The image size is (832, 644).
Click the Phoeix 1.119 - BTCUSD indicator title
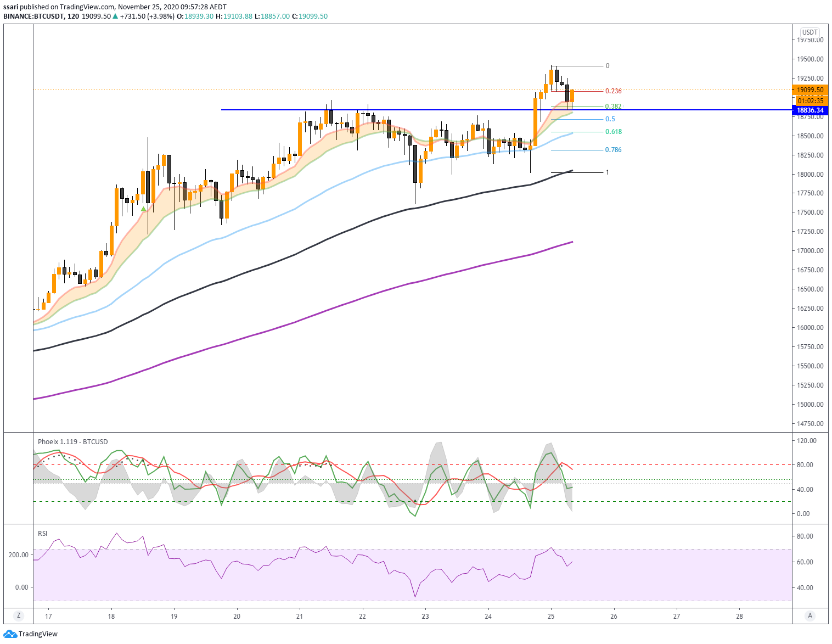[x=73, y=442]
